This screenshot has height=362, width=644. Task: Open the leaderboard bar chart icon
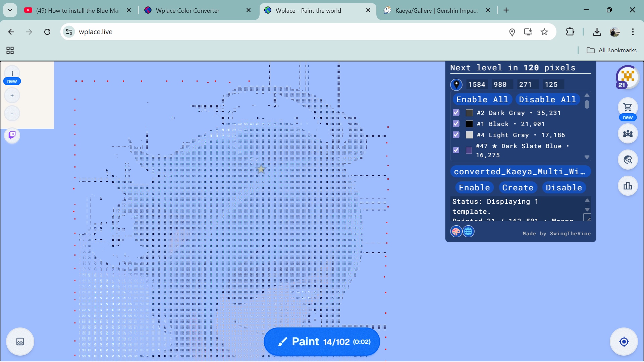(x=628, y=186)
